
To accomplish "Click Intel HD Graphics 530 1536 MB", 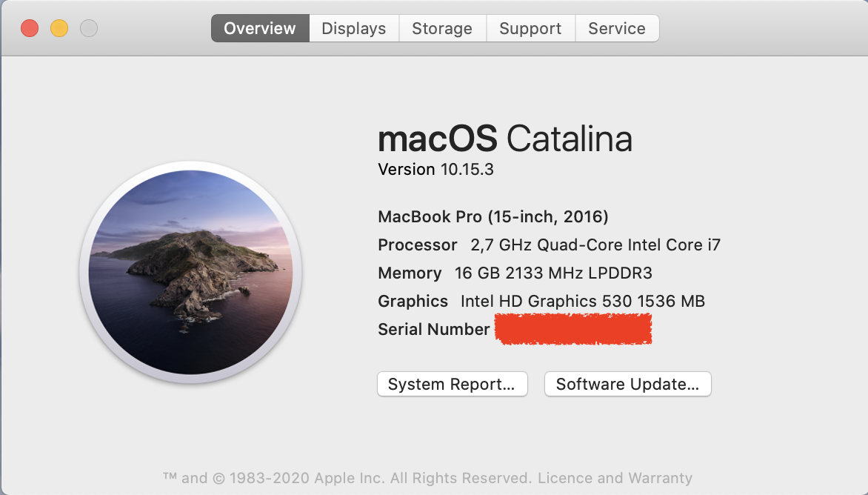I will (x=582, y=301).
